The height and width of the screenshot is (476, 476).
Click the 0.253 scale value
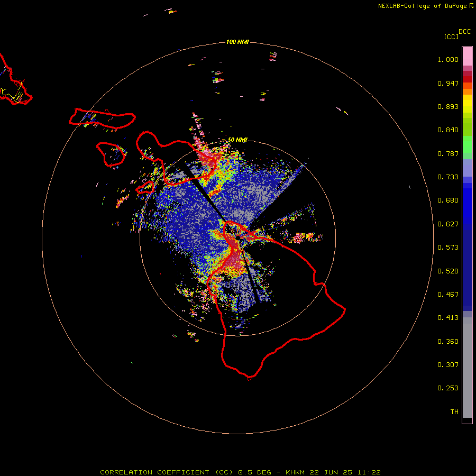click(448, 388)
